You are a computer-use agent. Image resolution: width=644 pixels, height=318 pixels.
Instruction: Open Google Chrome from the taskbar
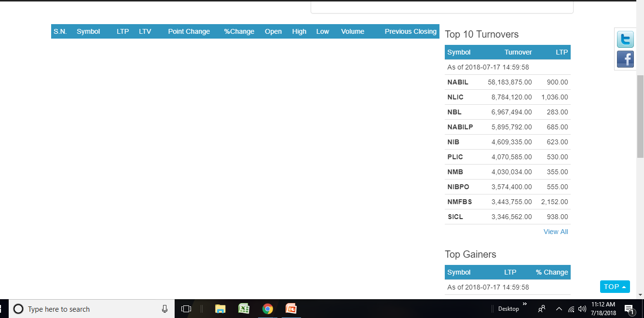268,309
